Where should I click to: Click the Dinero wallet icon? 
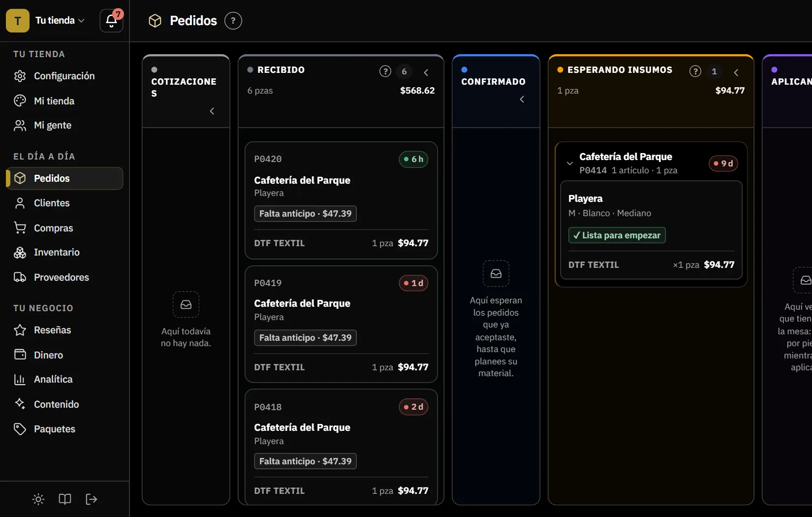[x=20, y=355]
